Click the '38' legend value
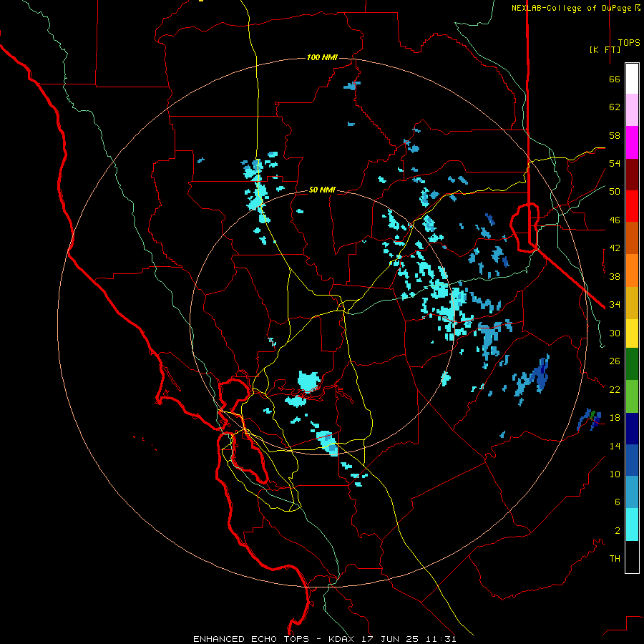 click(615, 277)
